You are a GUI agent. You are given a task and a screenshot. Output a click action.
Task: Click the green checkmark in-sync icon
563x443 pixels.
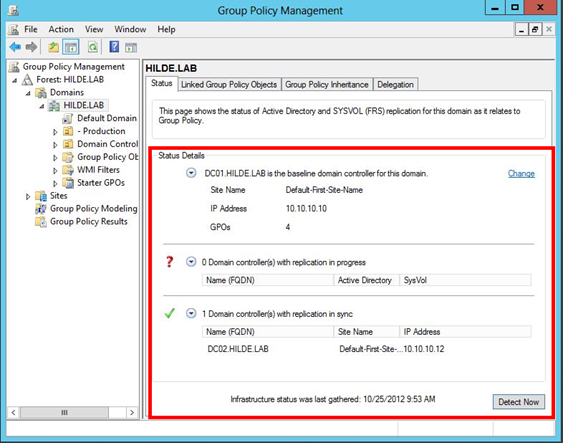(x=169, y=313)
